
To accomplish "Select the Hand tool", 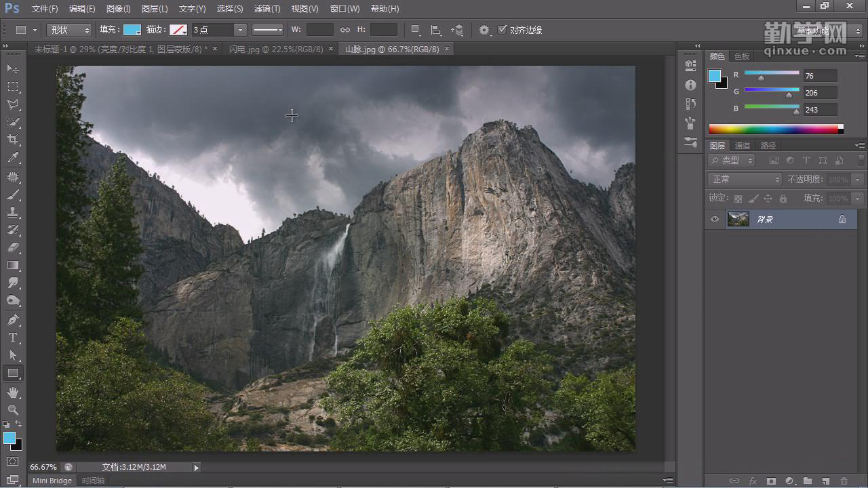I will tap(13, 392).
